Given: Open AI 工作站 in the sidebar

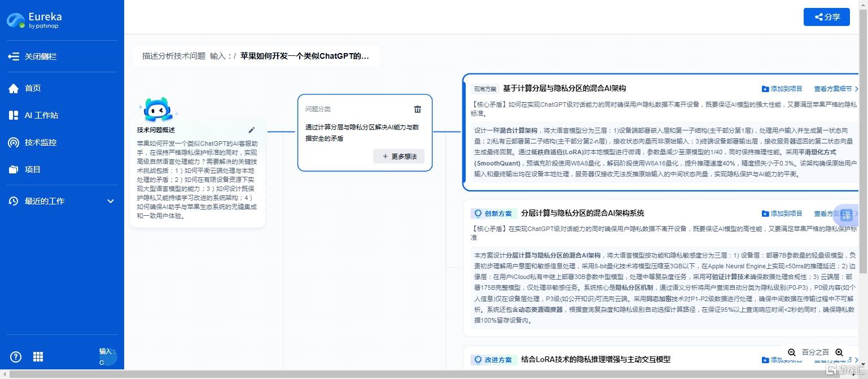Looking at the screenshot, I should (33, 115).
